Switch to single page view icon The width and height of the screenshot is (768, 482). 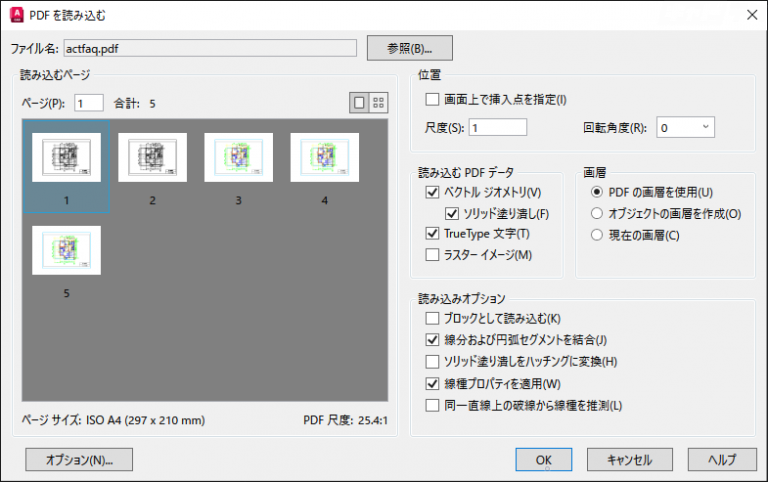point(360,102)
